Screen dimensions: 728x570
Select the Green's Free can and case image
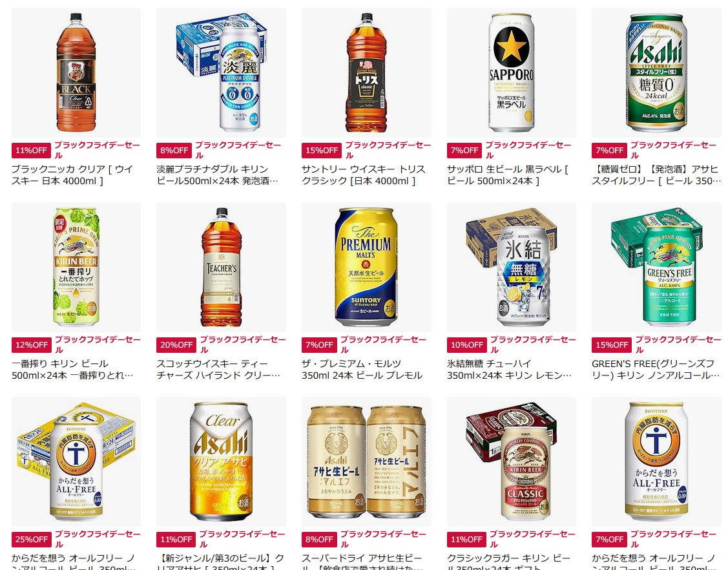tap(656, 267)
